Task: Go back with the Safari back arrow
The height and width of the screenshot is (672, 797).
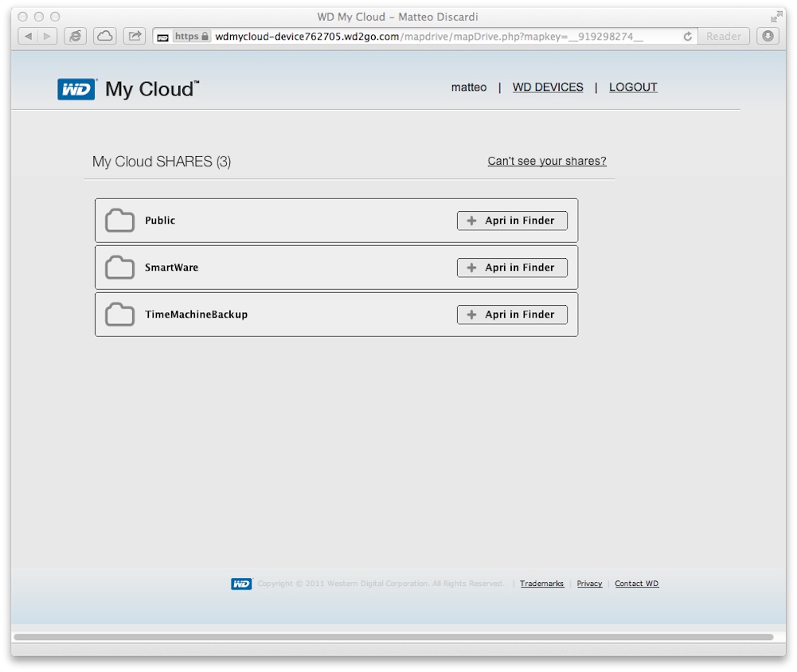Action: click(x=28, y=36)
